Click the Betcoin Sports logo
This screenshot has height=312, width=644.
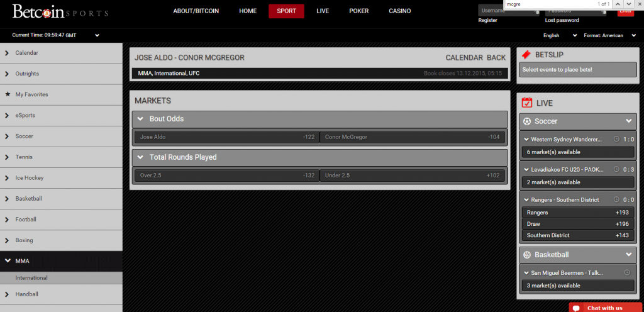(60, 12)
